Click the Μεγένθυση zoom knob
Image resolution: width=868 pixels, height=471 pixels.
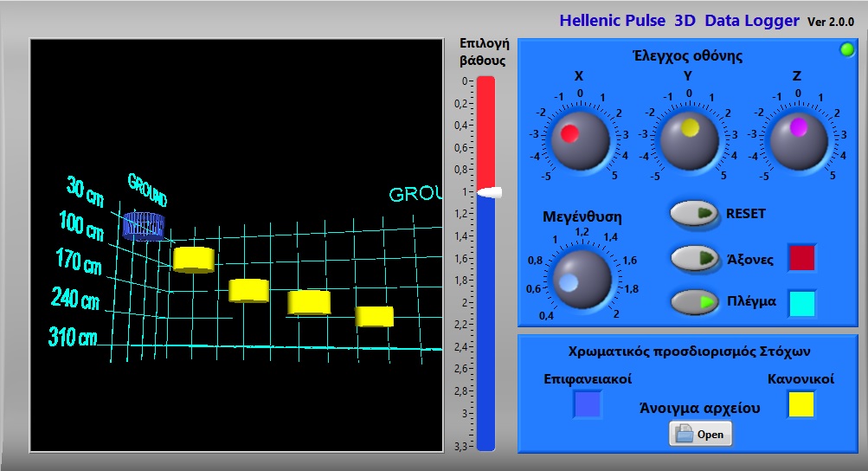pyautogui.click(x=581, y=279)
